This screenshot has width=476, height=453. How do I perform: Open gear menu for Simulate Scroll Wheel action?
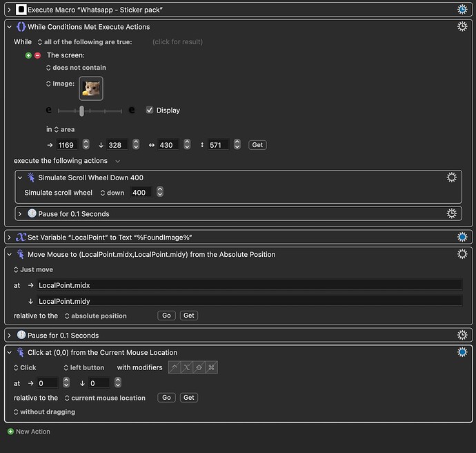point(451,177)
